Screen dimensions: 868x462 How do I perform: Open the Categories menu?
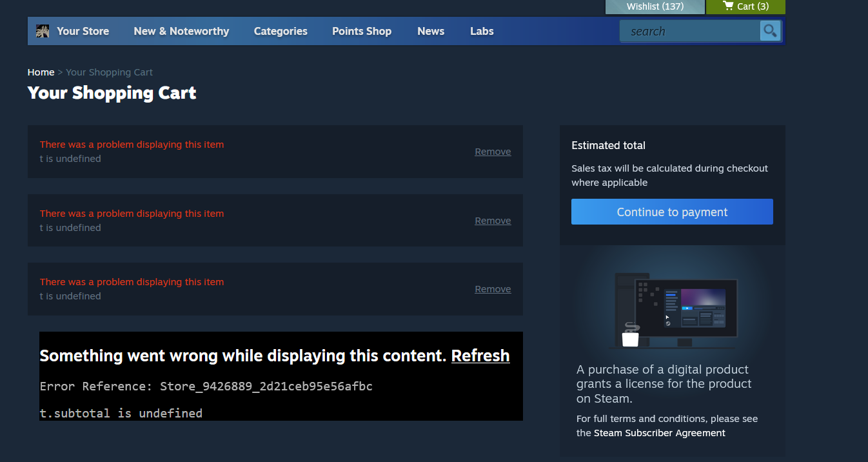(281, 31)
